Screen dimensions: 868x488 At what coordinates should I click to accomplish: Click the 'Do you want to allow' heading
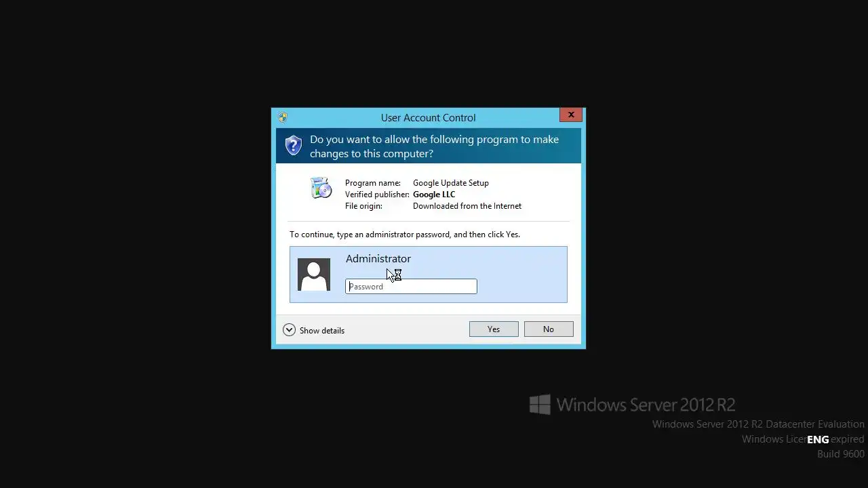click(x=435, y=146)
